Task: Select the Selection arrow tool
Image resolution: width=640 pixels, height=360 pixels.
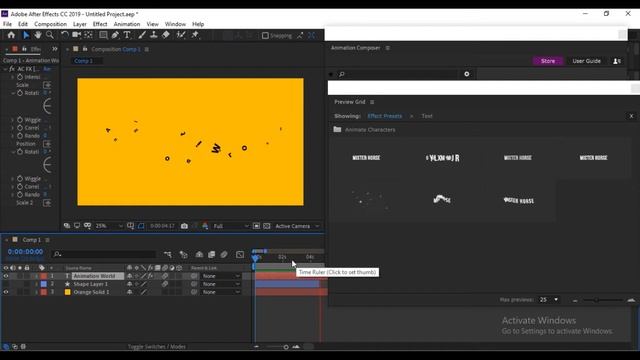Action: click(x=26, y=35)
